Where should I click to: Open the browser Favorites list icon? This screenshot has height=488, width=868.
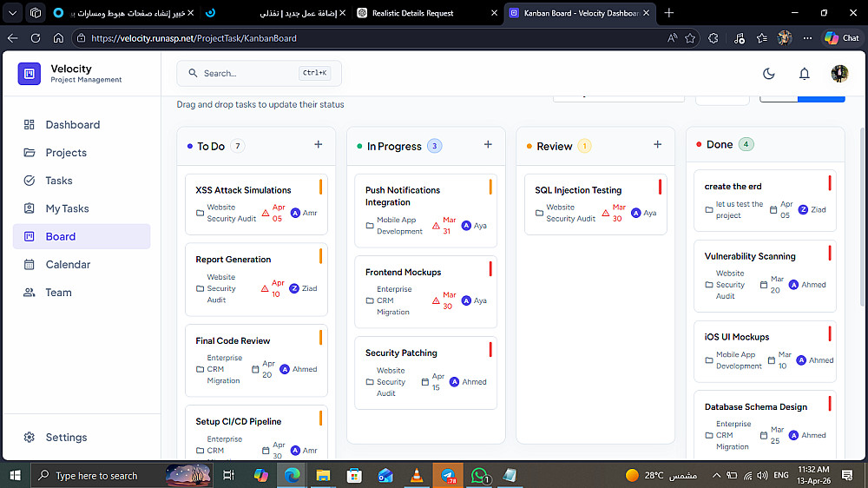[762, 38]
